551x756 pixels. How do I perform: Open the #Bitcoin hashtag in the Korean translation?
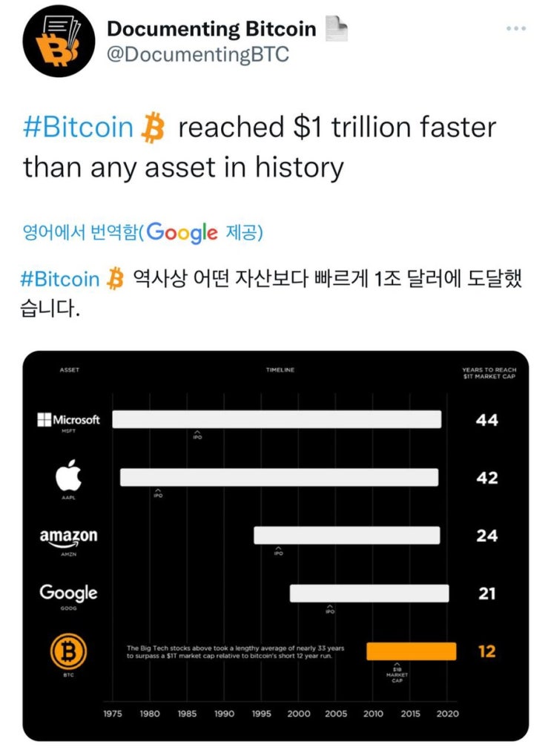coord(62,279)
